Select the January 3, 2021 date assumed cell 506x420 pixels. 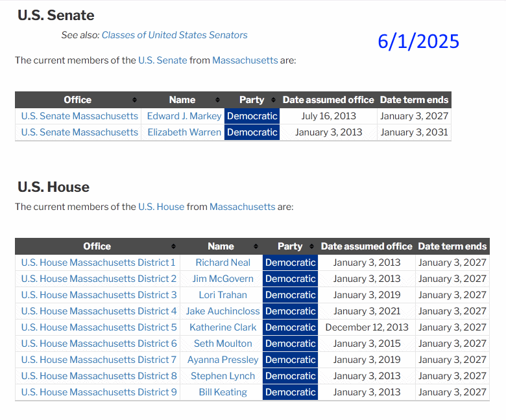(x=367, y=311)
